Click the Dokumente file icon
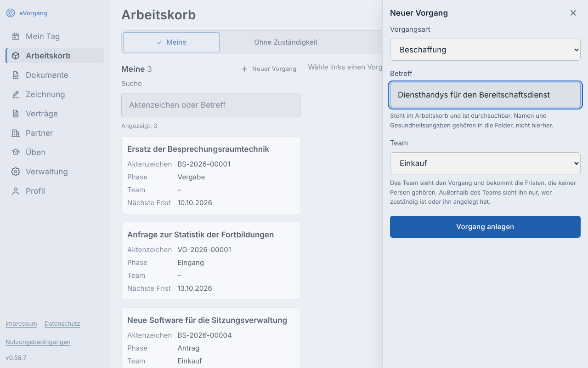The height and width of the screenshot is (368, 588). click(16, 75)
